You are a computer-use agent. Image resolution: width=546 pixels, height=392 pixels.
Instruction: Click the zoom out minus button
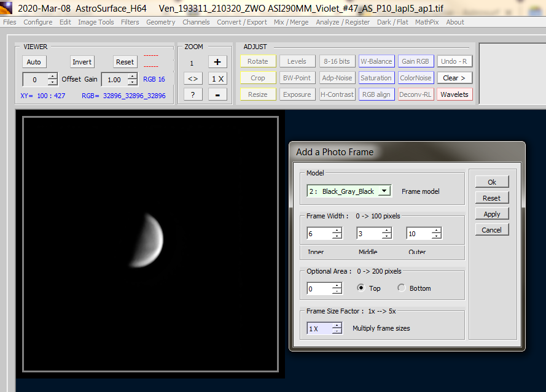click(217, 94)
